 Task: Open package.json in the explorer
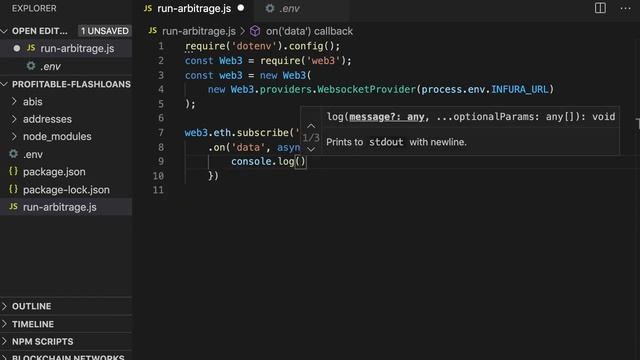click(66, 172)
